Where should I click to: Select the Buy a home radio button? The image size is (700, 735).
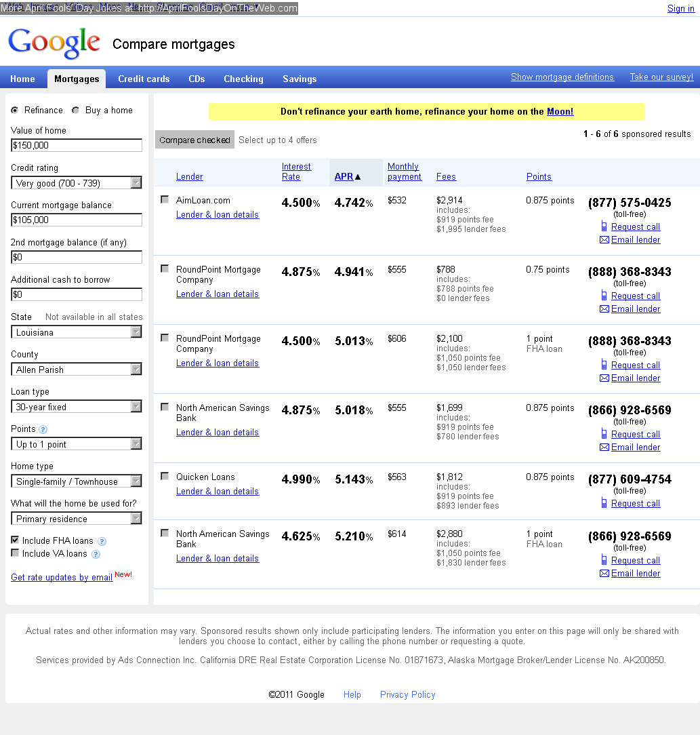coord(75,110)
